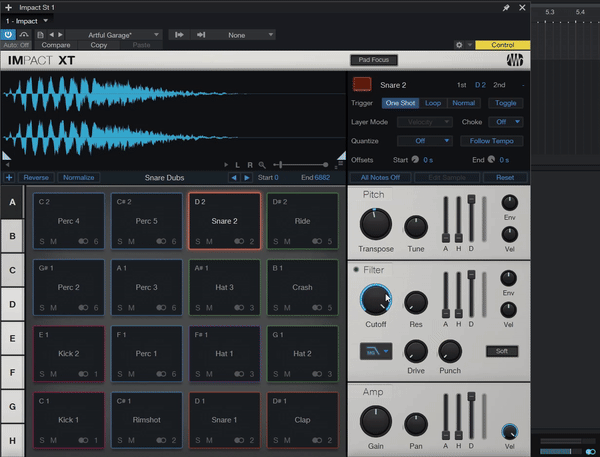The width and height of the screenshot is (600, 457).
Task: Click the add sample plus icon
Action: (9, 178)
